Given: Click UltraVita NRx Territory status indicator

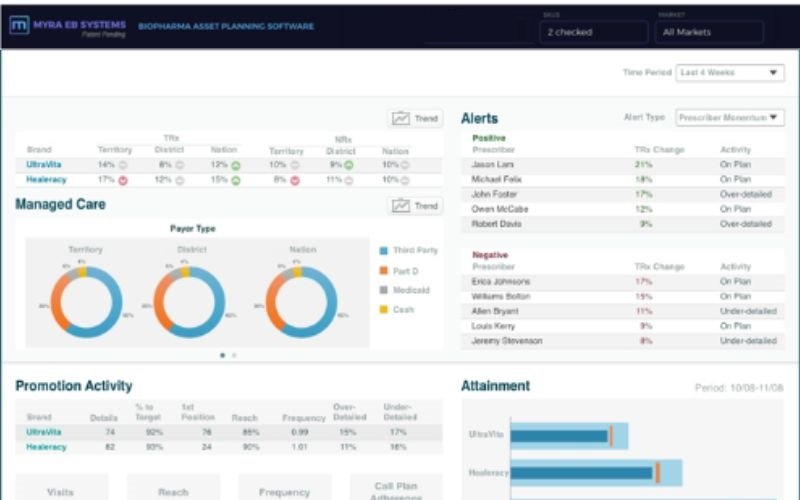Looking at the screenshot, I should coord(295,165).
